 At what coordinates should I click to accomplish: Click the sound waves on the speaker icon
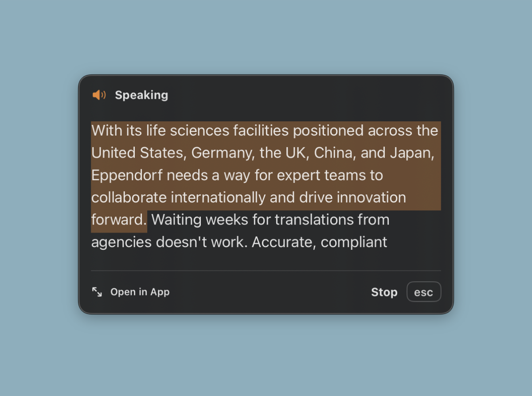coord(103,94)
